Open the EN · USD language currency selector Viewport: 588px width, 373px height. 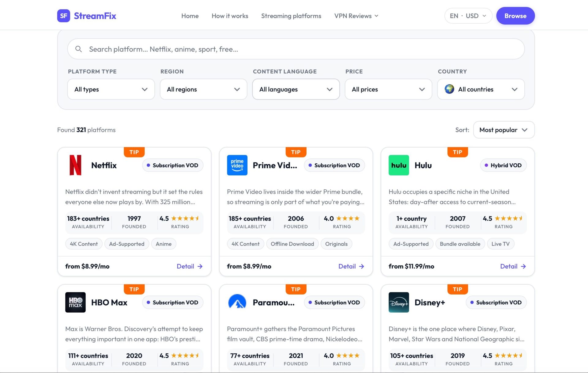pos(468,16)
